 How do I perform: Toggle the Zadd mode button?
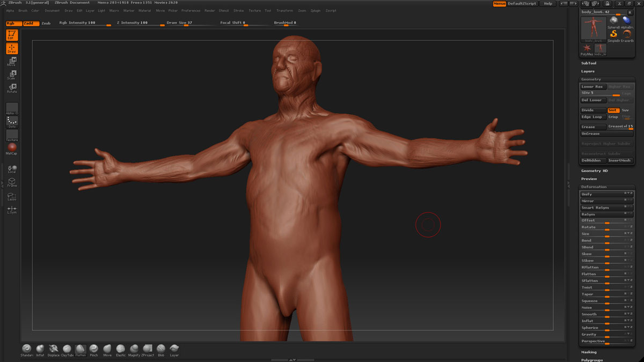point(31,23)
